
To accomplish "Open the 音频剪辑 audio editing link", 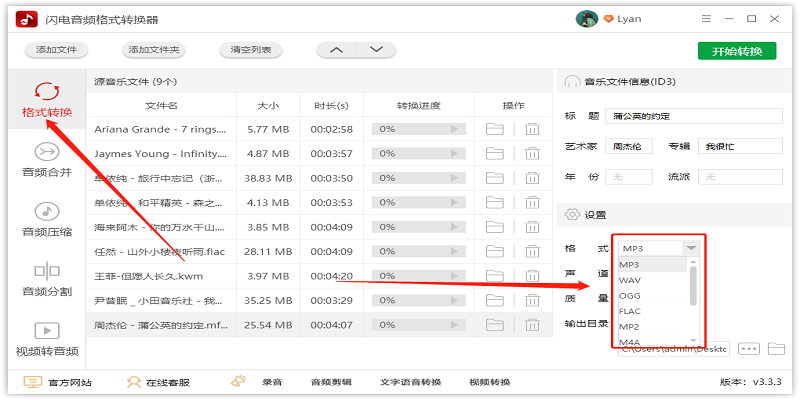I will pyautogui.click(x=331, y=382).
